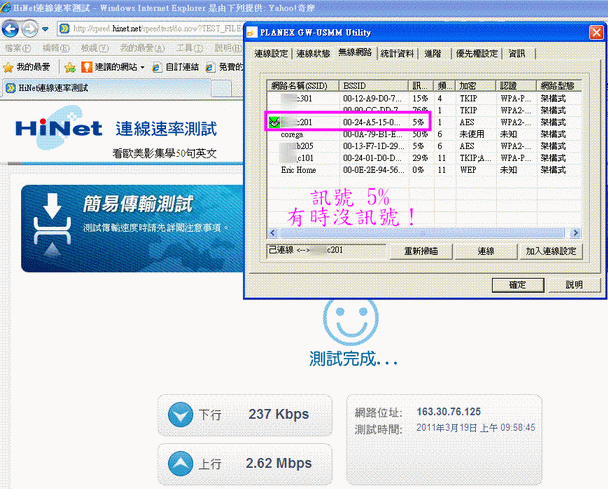Click the 237 Kbps download result

pos(279,414)
